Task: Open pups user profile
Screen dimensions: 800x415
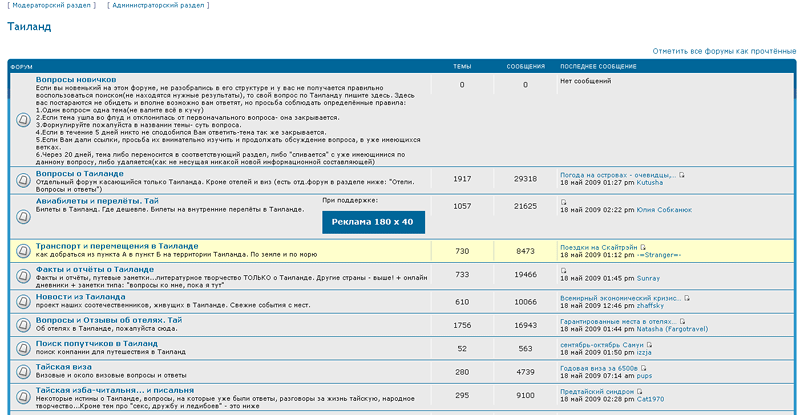Action: pyautogui.click(x=644, y=376)
